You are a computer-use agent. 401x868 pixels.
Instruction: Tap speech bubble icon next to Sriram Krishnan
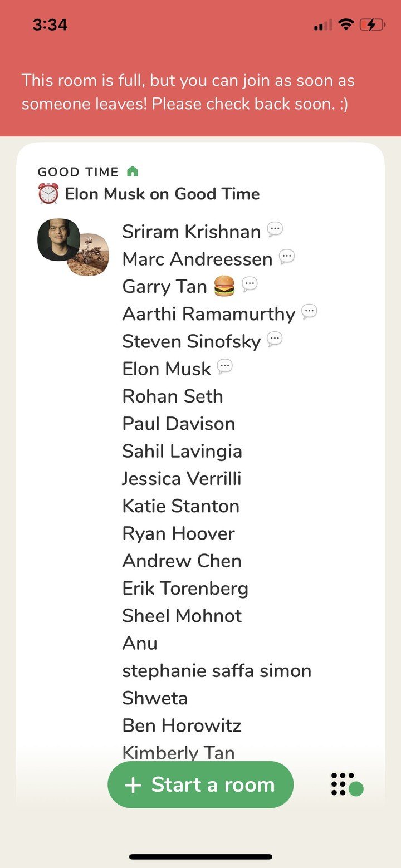coord(275,229)
